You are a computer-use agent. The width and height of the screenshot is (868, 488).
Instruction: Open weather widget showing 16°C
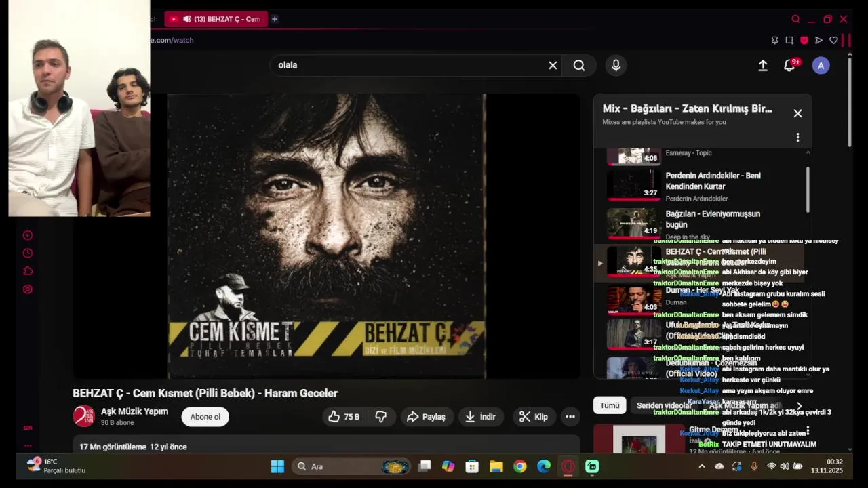pos(57,466)
